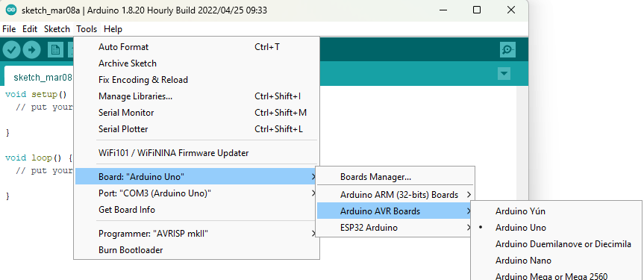Open the Sketch menu

(x=57, y=29)
